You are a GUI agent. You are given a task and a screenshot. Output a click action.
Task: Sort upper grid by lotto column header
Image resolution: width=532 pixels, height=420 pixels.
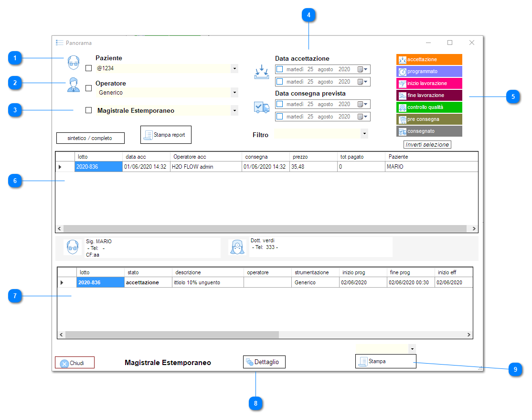click(98, 157)
